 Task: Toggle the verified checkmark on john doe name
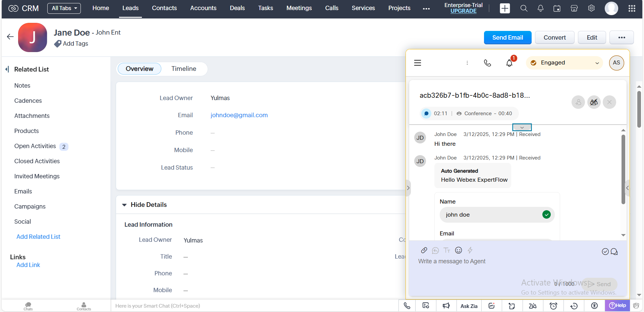546,214
